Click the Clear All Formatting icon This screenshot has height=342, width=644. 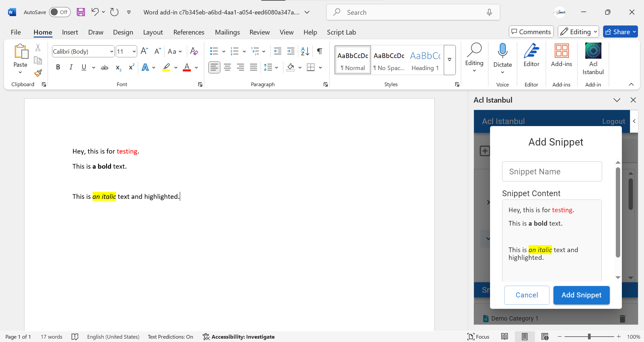[194, 51]
